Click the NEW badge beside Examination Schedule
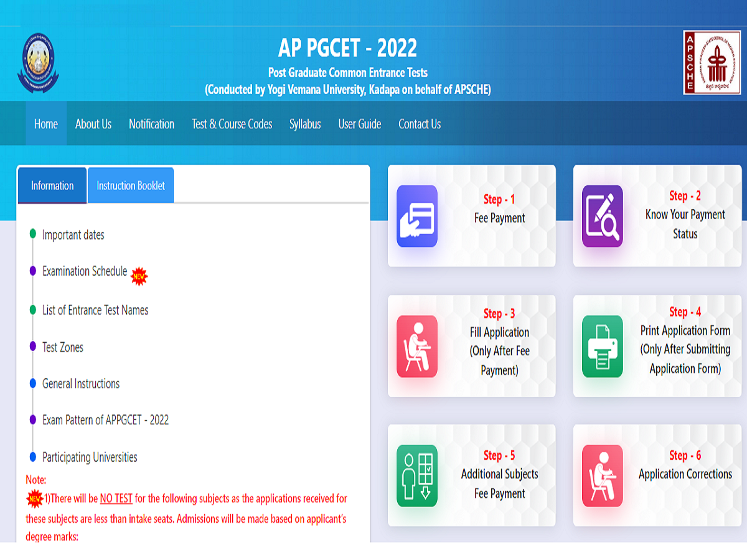The image size is (747, 560). [x=139, y=276]
